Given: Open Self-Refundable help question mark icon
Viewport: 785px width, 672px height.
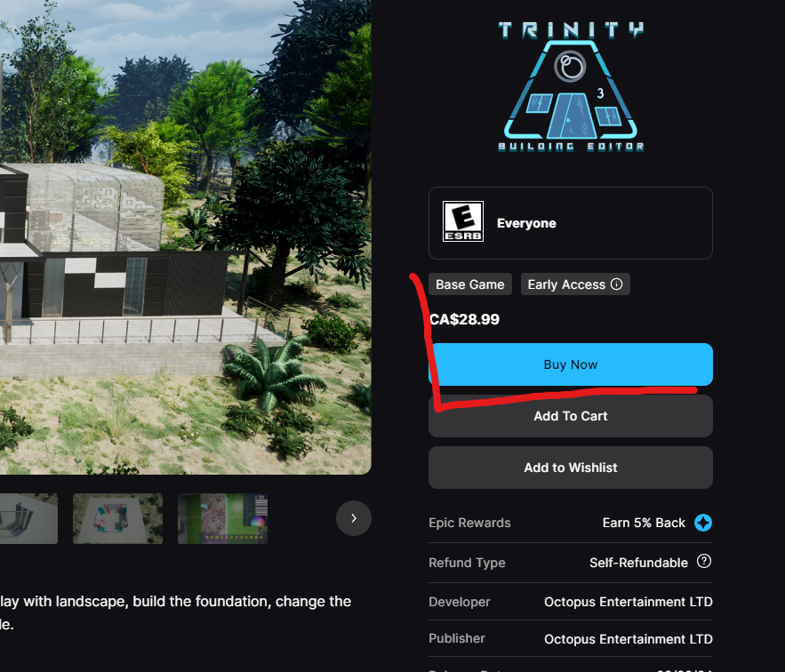Looking at the screenshot, I should click(x=704, y=562).
